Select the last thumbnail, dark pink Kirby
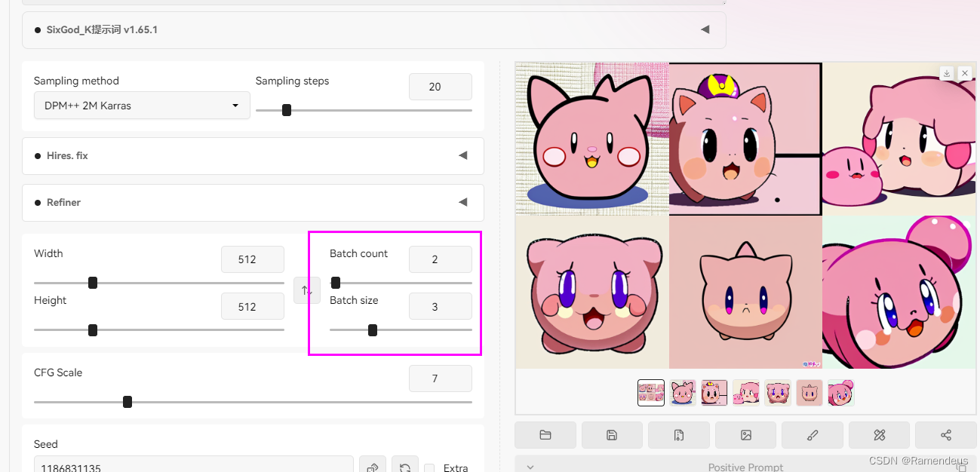 841,393
